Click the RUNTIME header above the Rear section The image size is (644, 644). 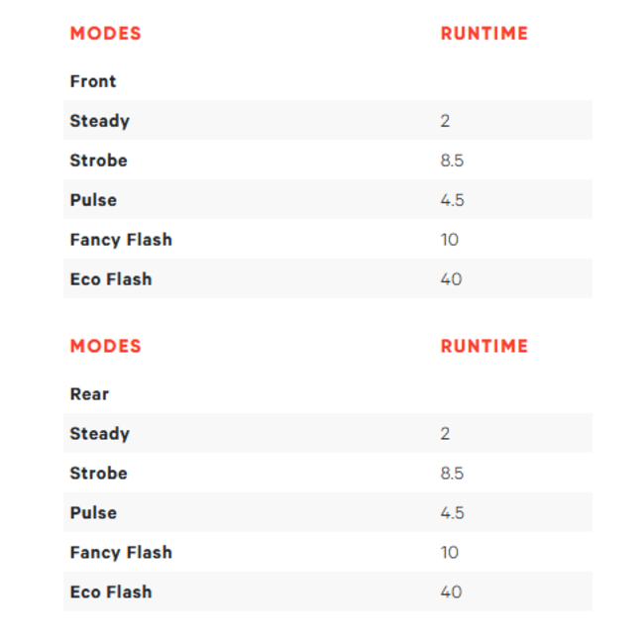[x=483, y=347]
